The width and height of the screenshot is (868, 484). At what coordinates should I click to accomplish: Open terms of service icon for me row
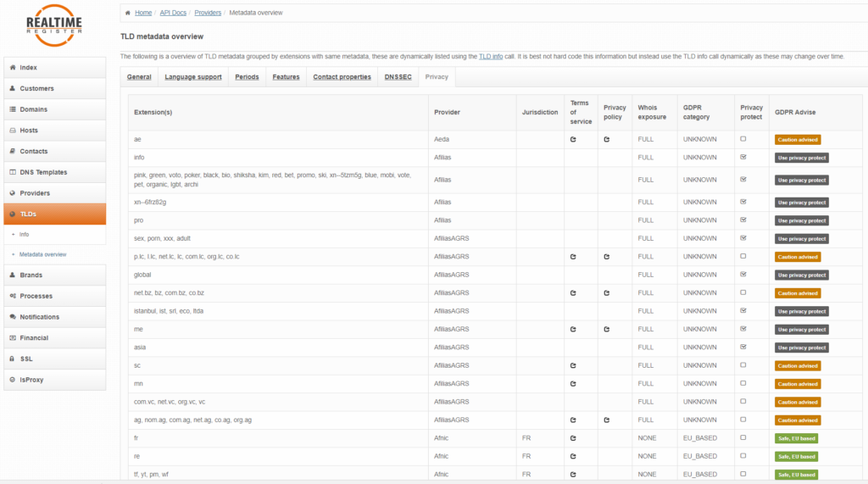573,330
